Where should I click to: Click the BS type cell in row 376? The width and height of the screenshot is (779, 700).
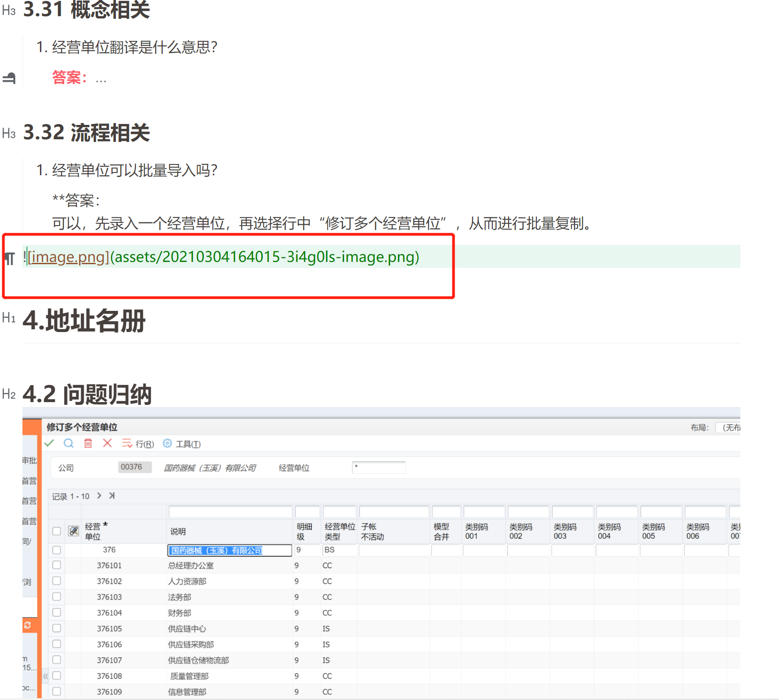coord(340,550)
